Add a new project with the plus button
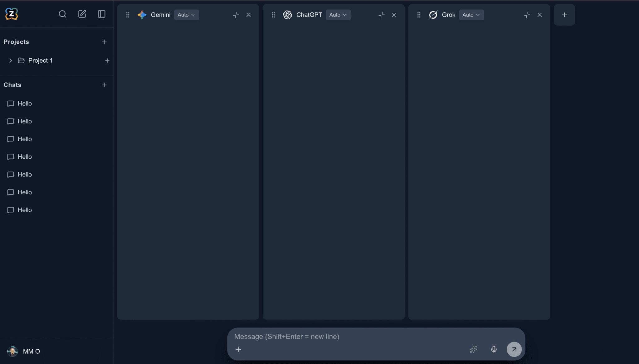The width and height of the screenshot is (639, 364). [104, 42]
